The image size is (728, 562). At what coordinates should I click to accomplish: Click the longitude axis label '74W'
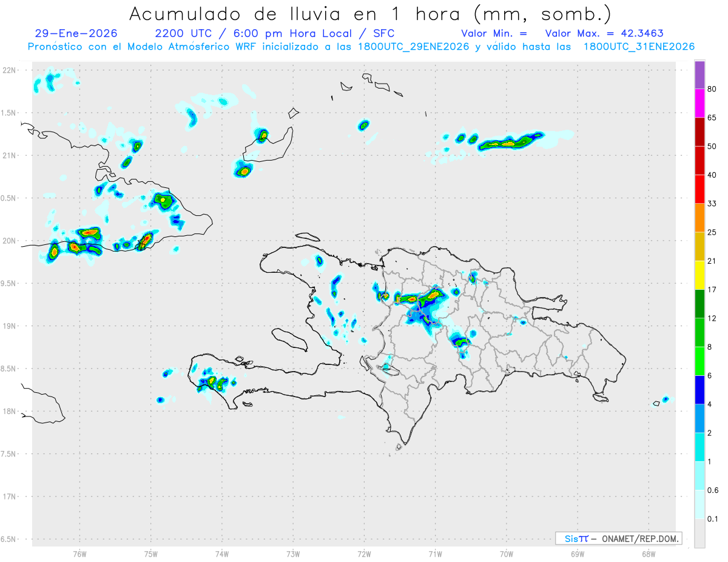[x=222, y=554]
